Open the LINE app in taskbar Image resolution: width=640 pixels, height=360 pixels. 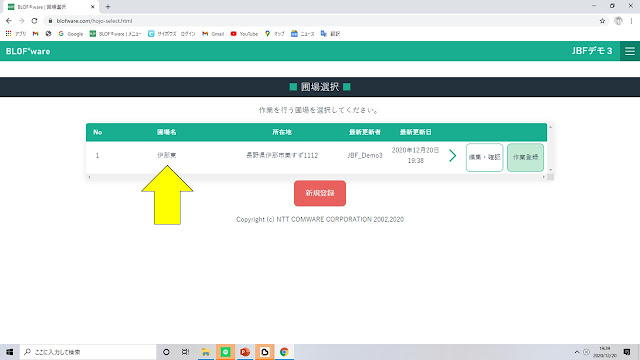[x=225, y=352]
